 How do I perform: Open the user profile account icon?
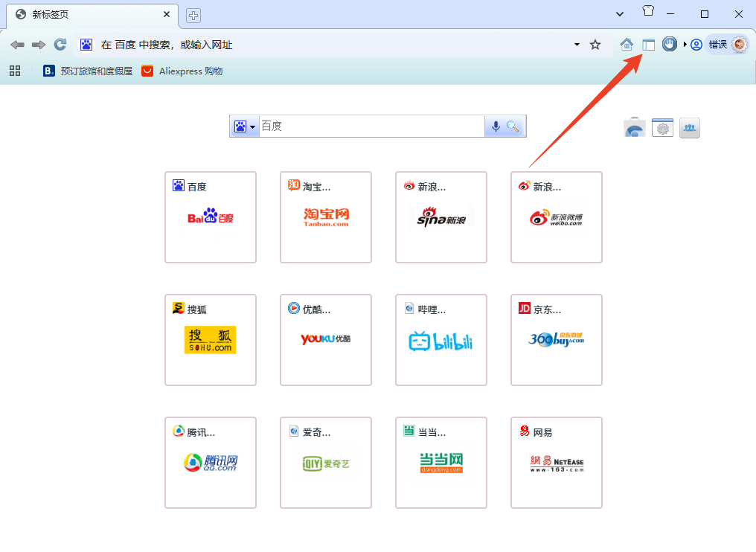695,44
